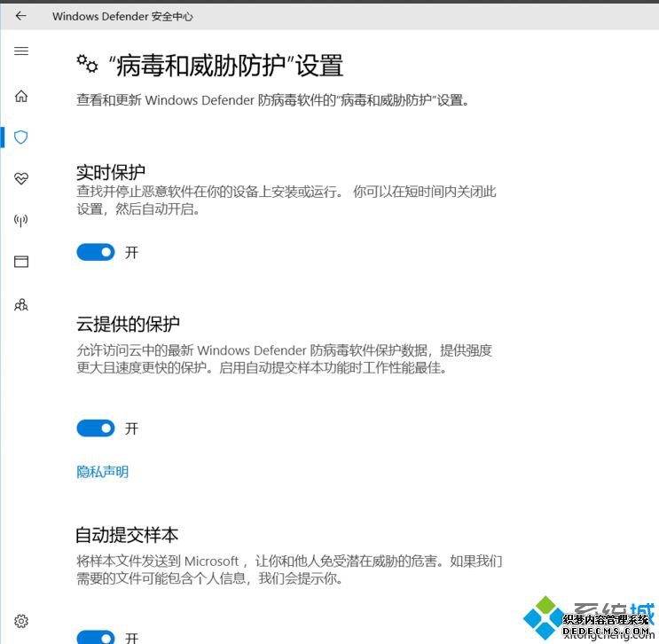Open firewall and network protection icon

[21, 220]
